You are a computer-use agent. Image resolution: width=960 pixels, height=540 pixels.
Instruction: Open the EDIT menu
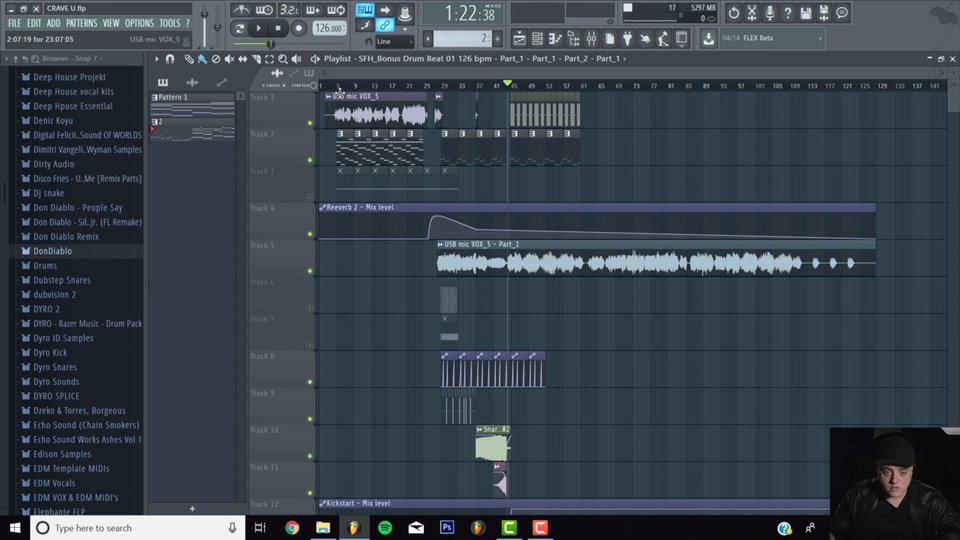(34, 23)
